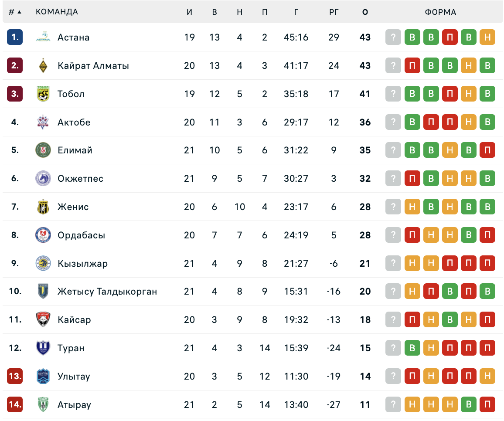This screenshot has width=504, height=421.
Task: Open the Жетысу Талдыкорган team link
Action: pyautogui.click(x=107, y=291)
